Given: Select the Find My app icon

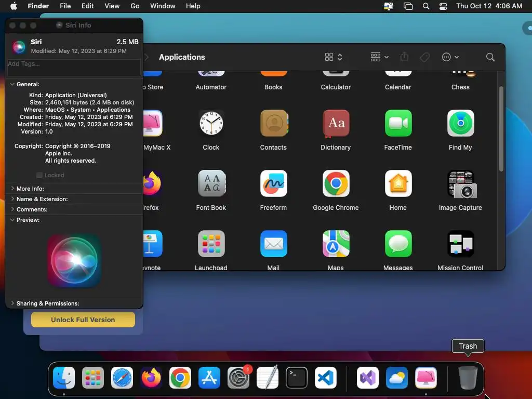Looking at the screenshot, I should pos(460,123).
